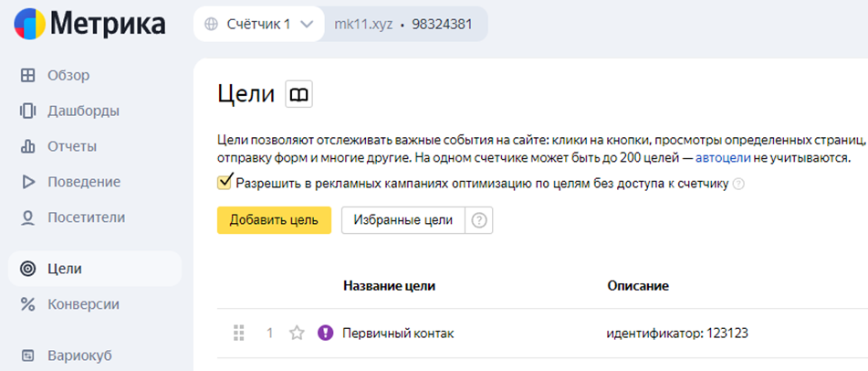Image resolution: width=868 pixels, height=371 pixels.
Task: Uncheck the ad campaign optimization checkbox
Action: tap(225, 183)
